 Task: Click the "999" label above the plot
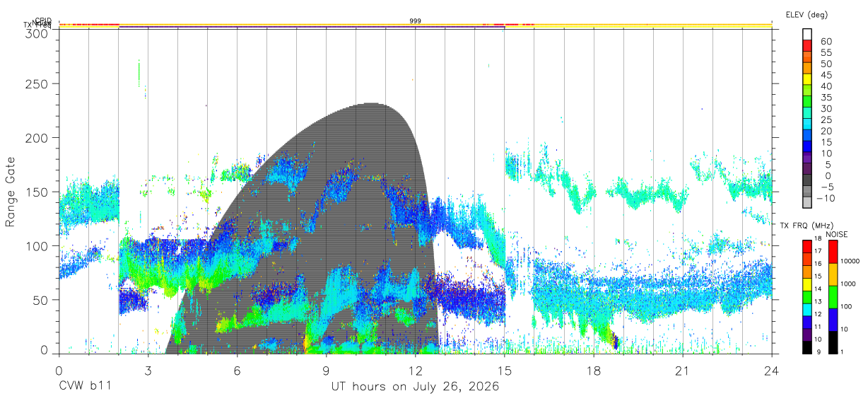point(416,21)
